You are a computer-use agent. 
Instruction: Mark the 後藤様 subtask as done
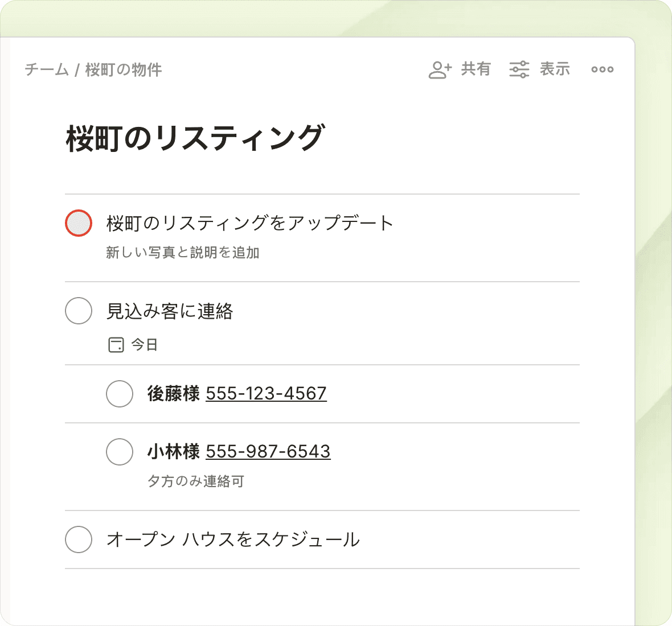pyautogui.click(x=120, y=394)
